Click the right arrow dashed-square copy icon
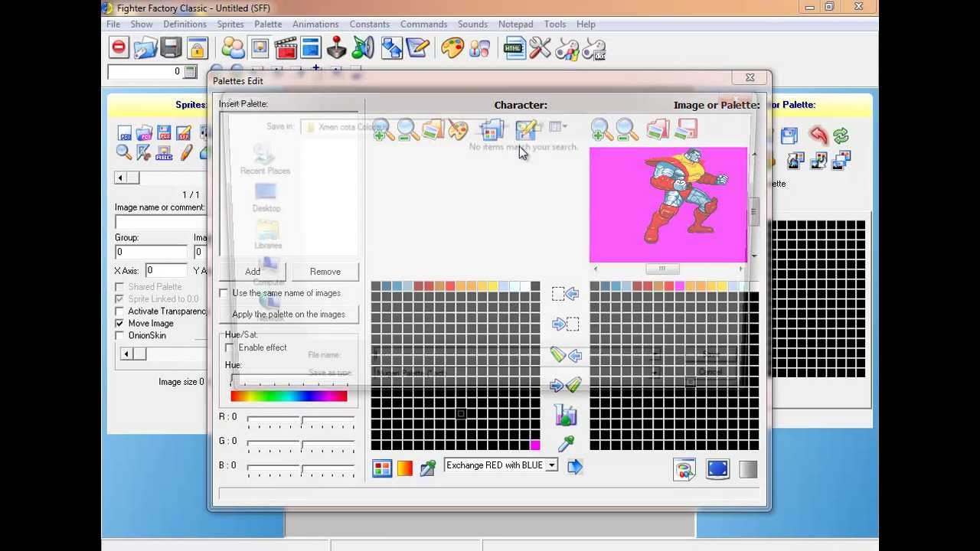Viewport: 980px width, 551px height. (565, 324)
